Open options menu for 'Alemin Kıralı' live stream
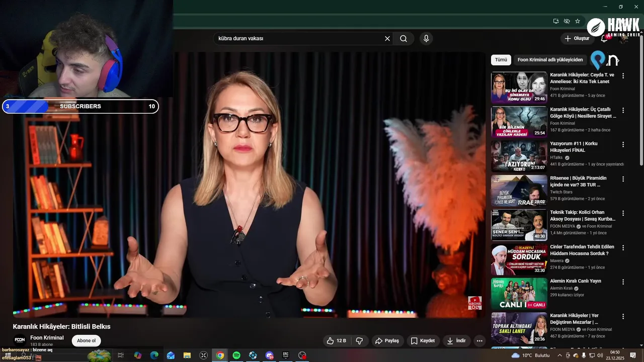The width and height of the screenshot is (644, 362). (623, 282)
